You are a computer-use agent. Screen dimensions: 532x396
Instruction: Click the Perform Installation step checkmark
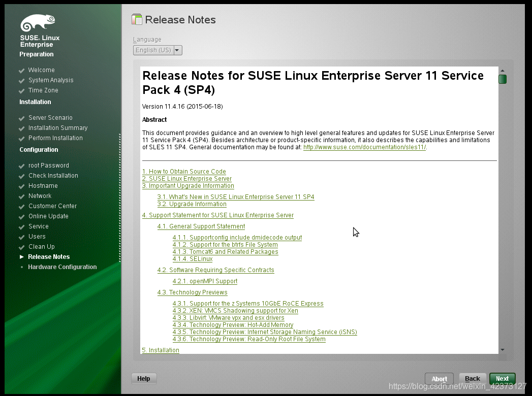coord(22,139)
